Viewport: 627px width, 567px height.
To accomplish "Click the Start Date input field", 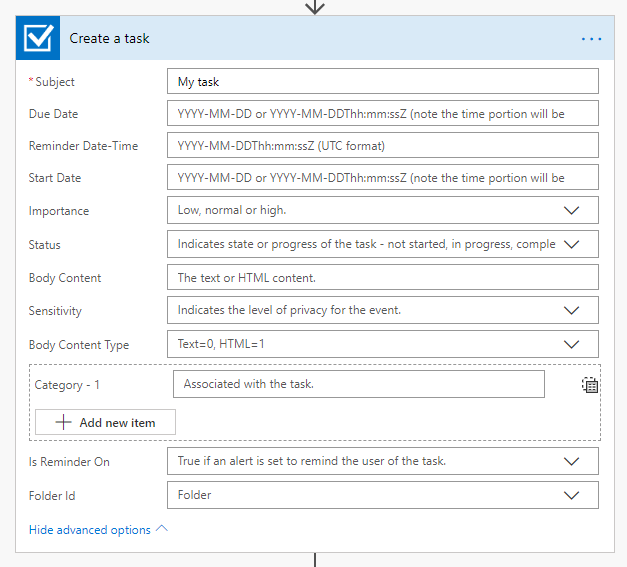I will point(383,177).
